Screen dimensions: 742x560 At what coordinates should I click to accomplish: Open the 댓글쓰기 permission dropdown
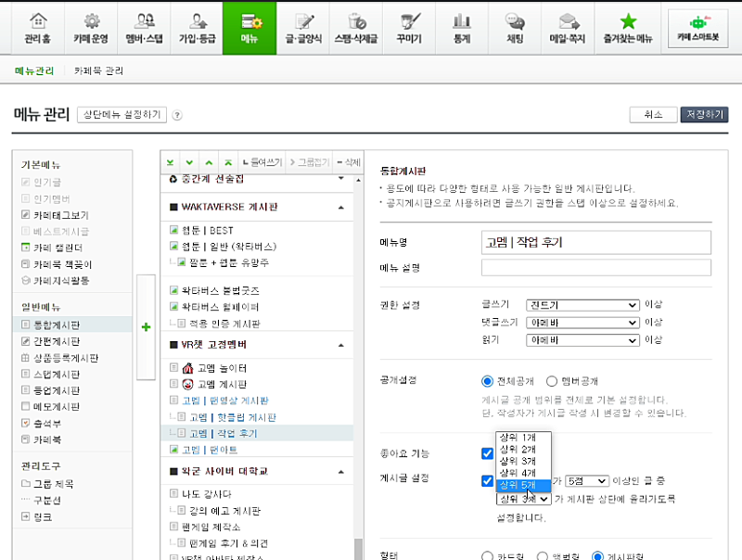582,323
